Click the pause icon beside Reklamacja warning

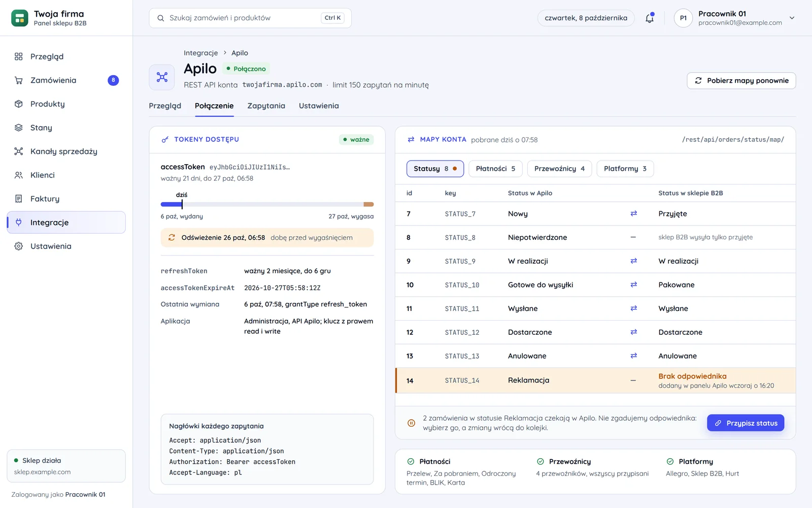click(x=412, y=423)
